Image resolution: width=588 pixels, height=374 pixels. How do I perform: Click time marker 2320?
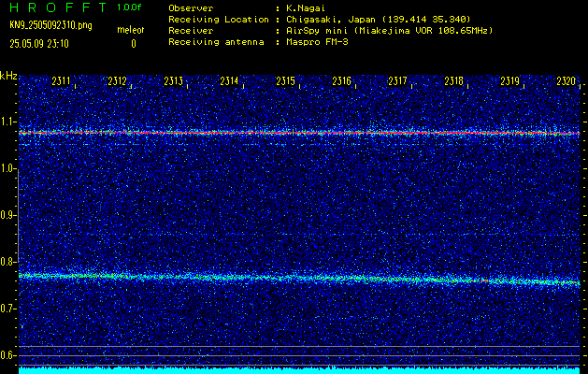[x=566, y=81]
